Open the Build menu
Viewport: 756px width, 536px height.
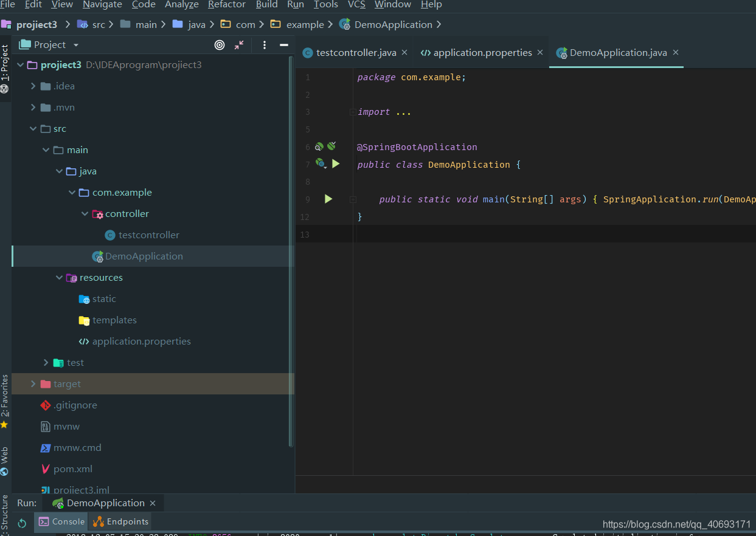click(x=266, y=5)
